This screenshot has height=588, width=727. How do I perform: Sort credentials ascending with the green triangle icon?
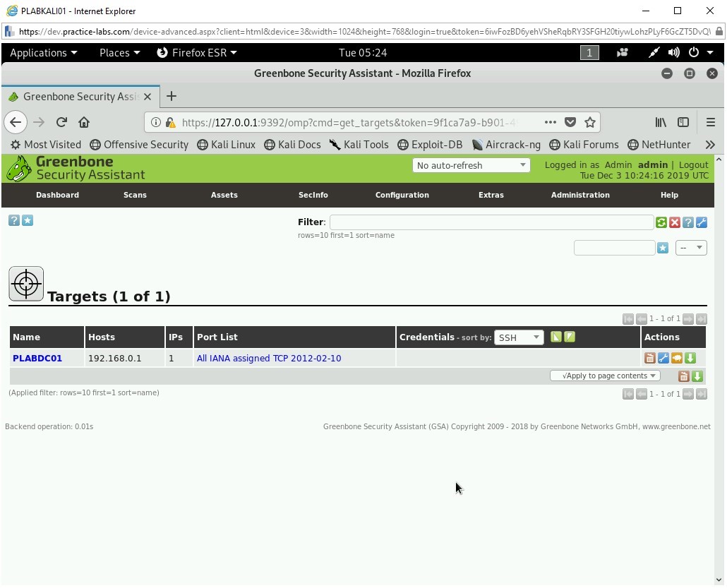click(556, 337)
